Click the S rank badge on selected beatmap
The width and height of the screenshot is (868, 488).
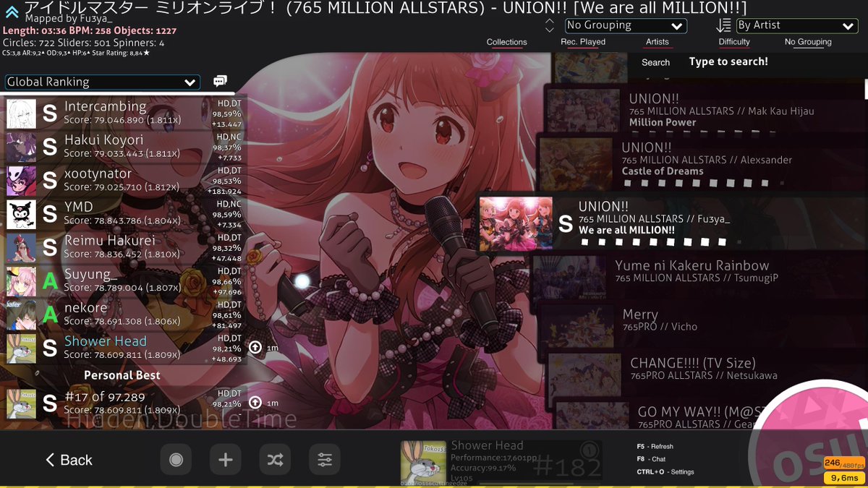click(x=566, y=223)
